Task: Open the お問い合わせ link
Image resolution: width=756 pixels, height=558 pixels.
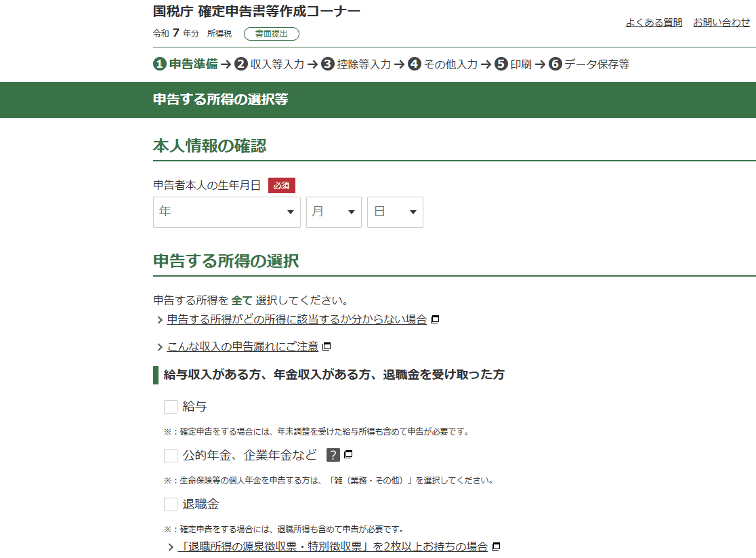Action: tap(721, 22)
